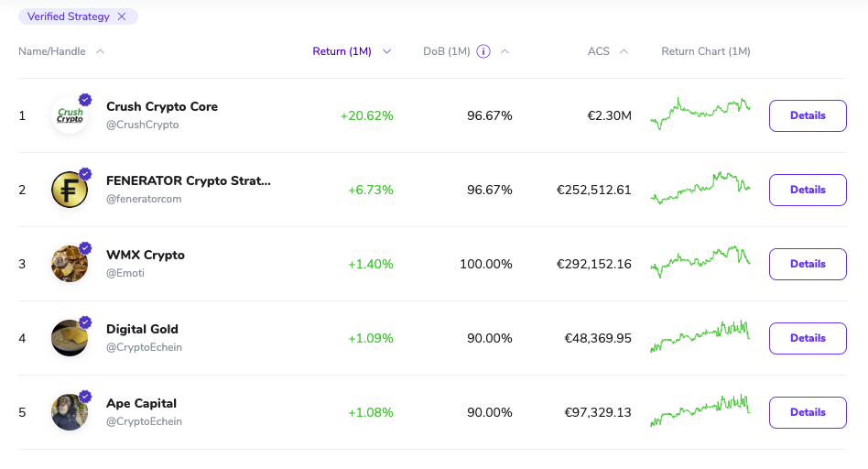Click the Digital Gold avatar image
The image size is (868, 469).
70,339
